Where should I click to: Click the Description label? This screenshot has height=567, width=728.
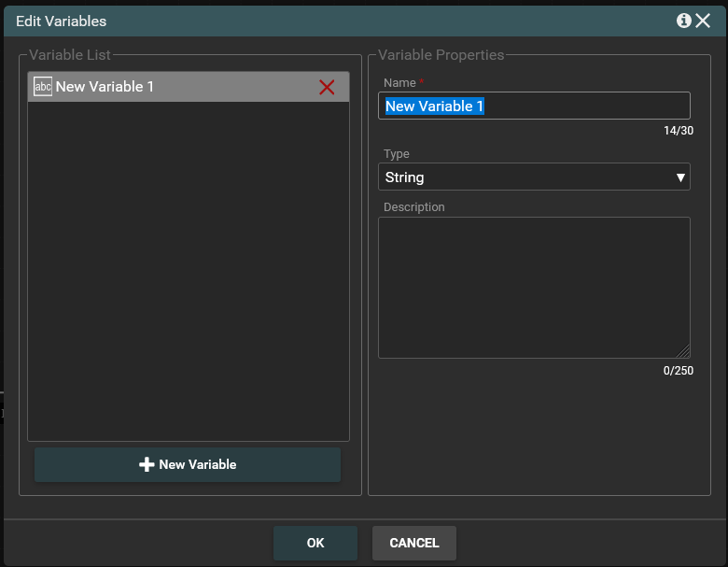click(414, 206)
